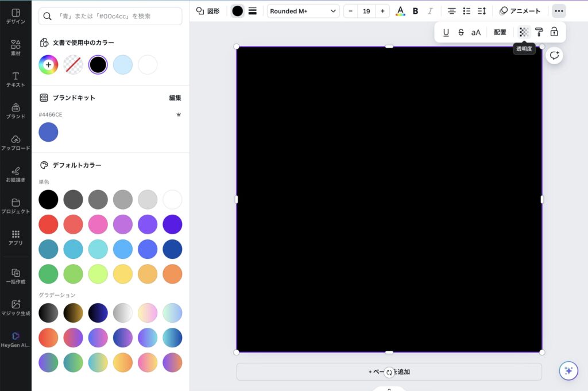Viewport: 588px width, 391px height.
Task: Toggle underline formatting
Action: click(x=446, y=32)
